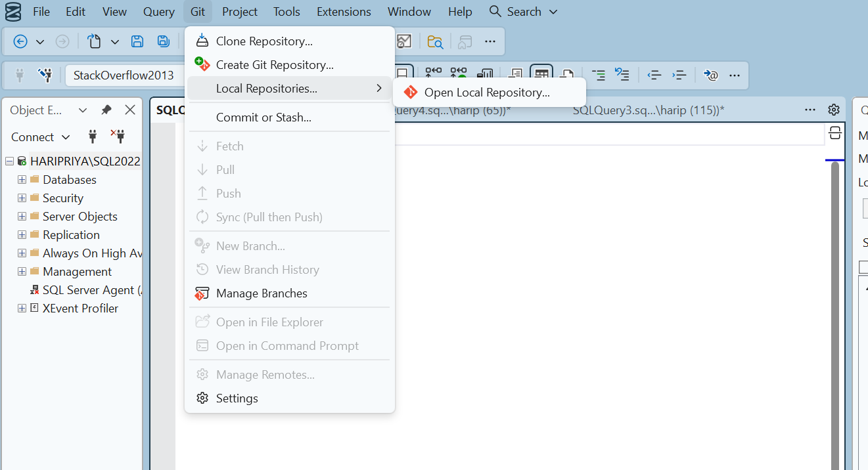Screen dimensions: 868x470
Task: Click the editor split window icon
Action: pyautogui.click(x=834, y=133)
